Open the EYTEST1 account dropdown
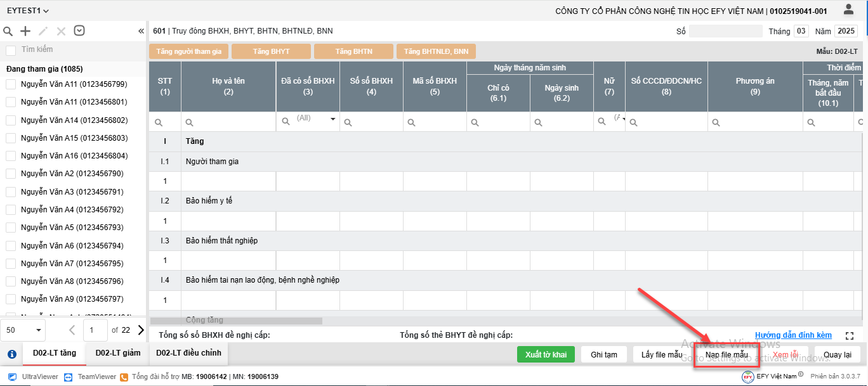 [28, 11]
